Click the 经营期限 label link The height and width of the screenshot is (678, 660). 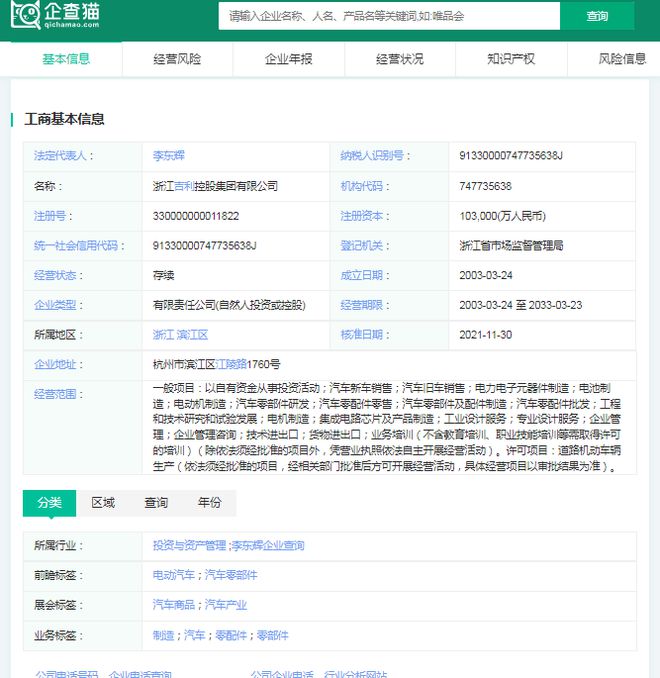pos(362,305)
